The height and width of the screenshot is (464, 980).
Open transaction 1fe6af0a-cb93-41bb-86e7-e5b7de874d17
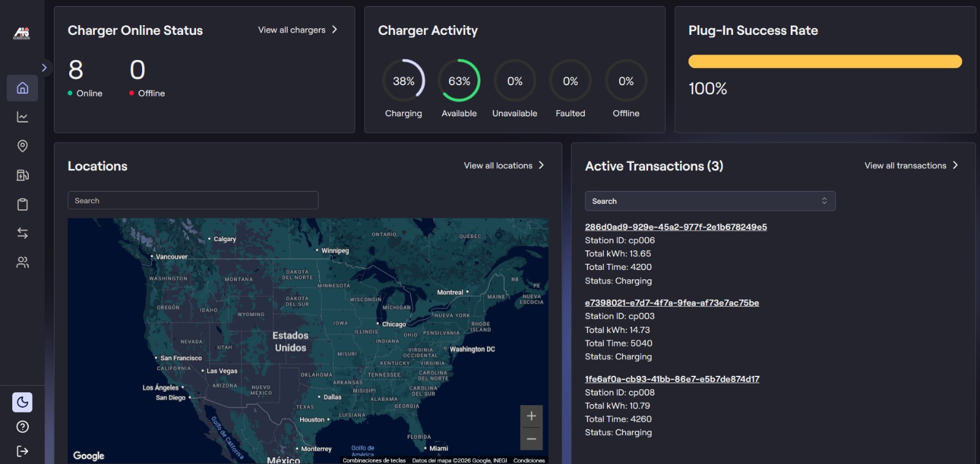pyautogui.click(x=672, y=379)
